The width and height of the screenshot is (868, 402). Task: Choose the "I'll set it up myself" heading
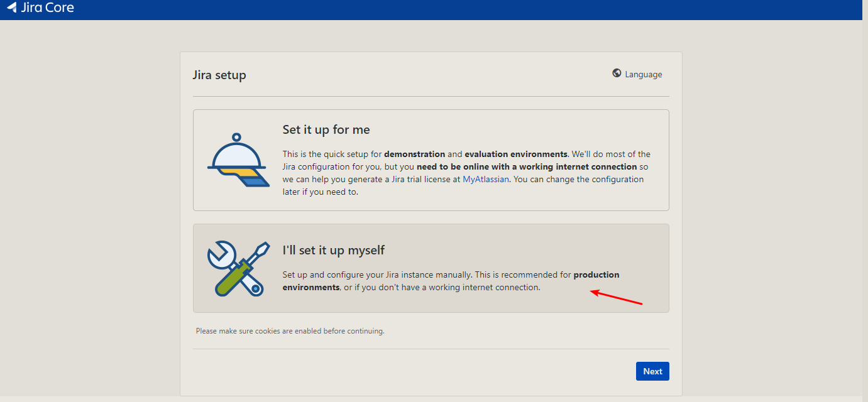tap(333, 251)
